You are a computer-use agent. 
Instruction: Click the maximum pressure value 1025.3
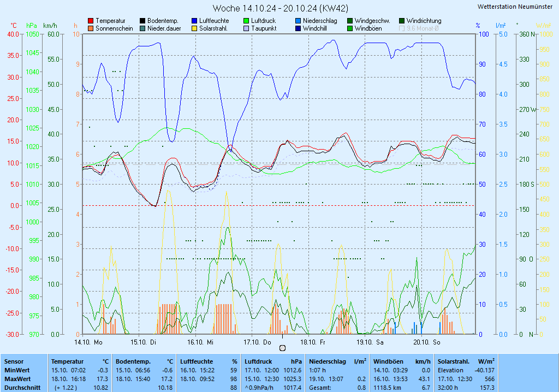click(293, 379)
